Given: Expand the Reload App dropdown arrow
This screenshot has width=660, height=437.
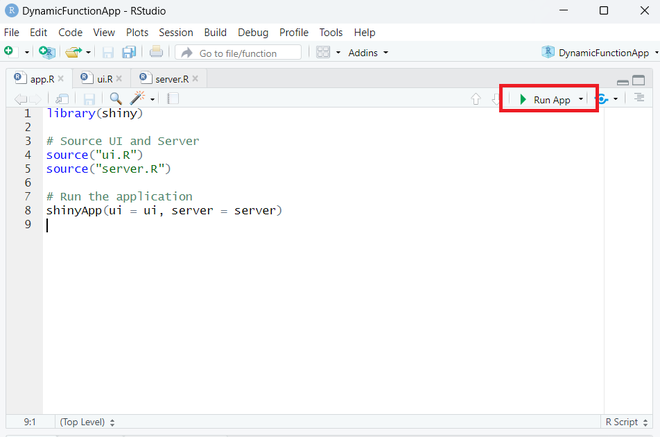Looking at the screenshot, I should pos(615,99).
